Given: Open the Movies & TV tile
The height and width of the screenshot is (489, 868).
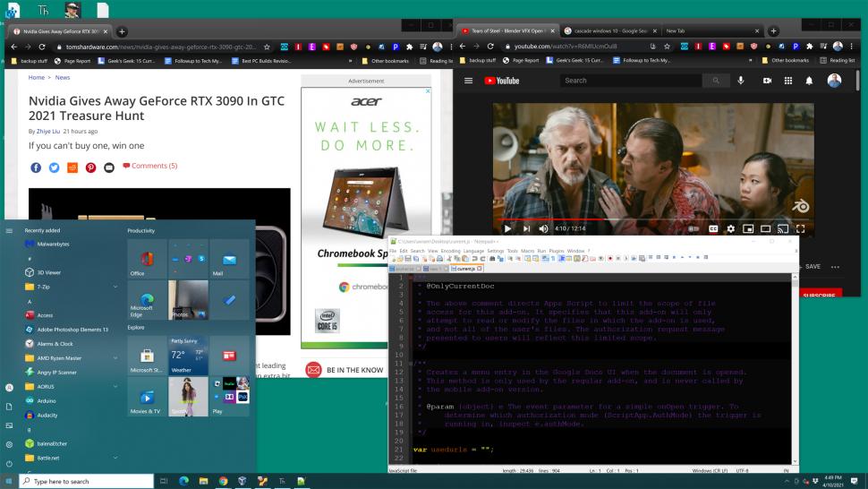Looking at the screenshot, I should 147,397.
